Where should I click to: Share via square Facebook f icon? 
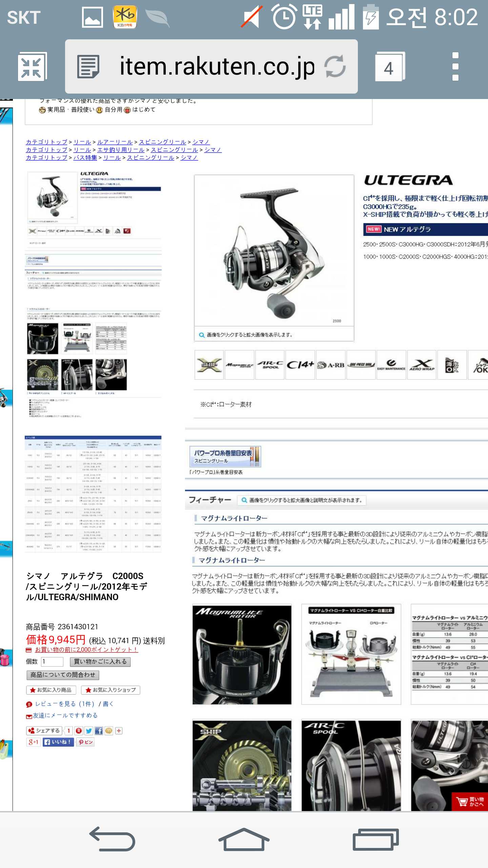[x=99, y=731]
